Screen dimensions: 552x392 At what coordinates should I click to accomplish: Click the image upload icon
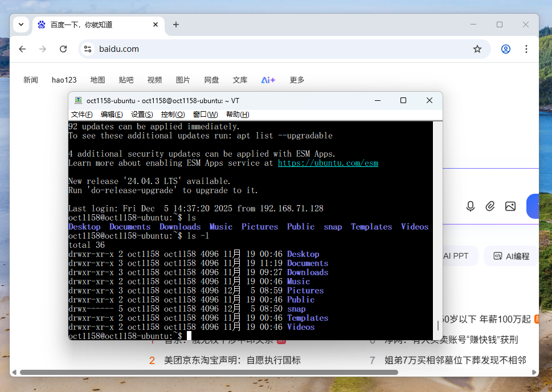[x=510, y=206]
